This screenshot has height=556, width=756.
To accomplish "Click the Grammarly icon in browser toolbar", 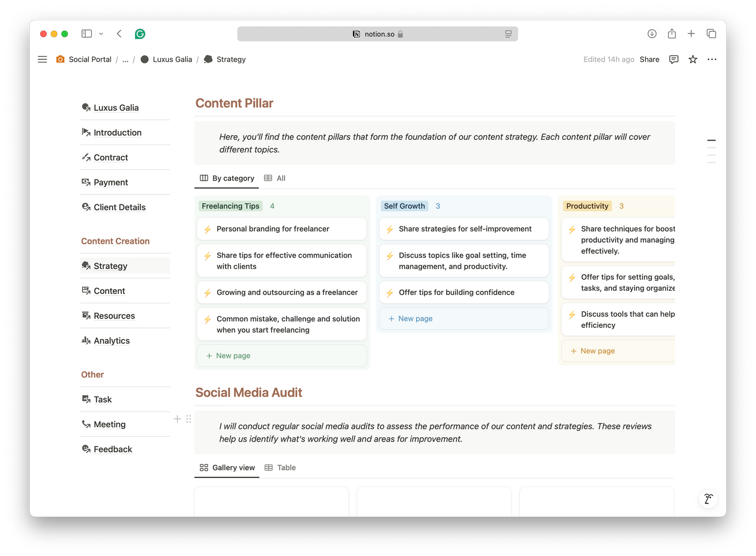I will pyautogui.click(x=140, y=34).
